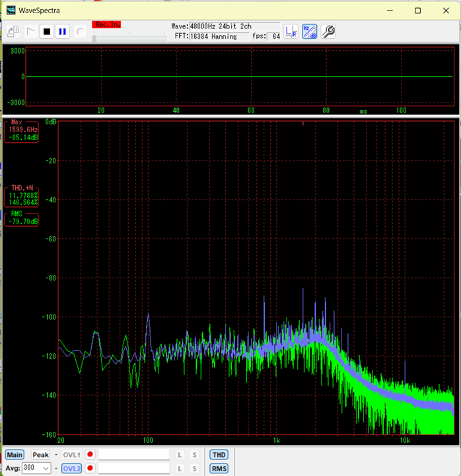Toggle the L/R channel display icon

tap(291, 31)
